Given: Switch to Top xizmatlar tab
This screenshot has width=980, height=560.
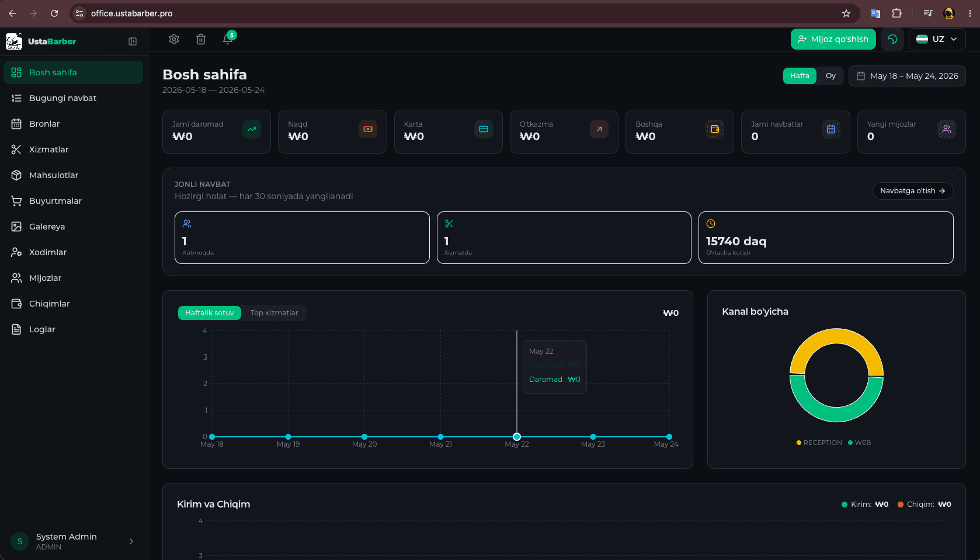Looking at the screenshot, I should pyautogui.click(x=274, y=313).
